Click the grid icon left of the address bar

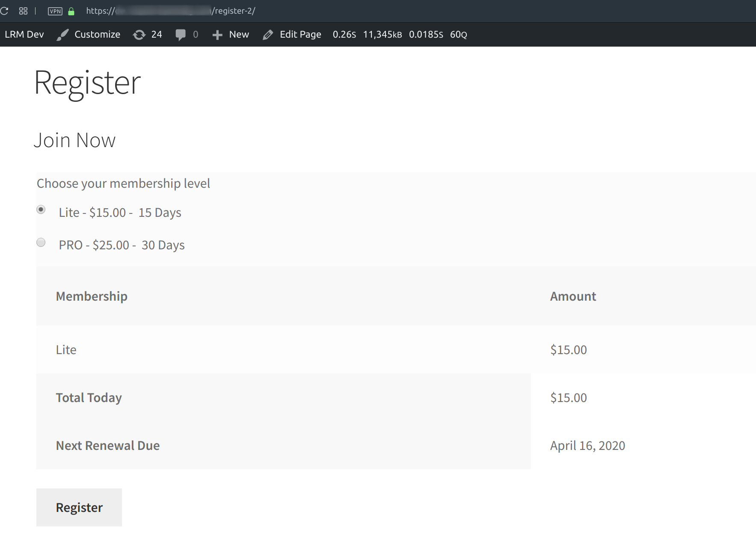(23, 11)
